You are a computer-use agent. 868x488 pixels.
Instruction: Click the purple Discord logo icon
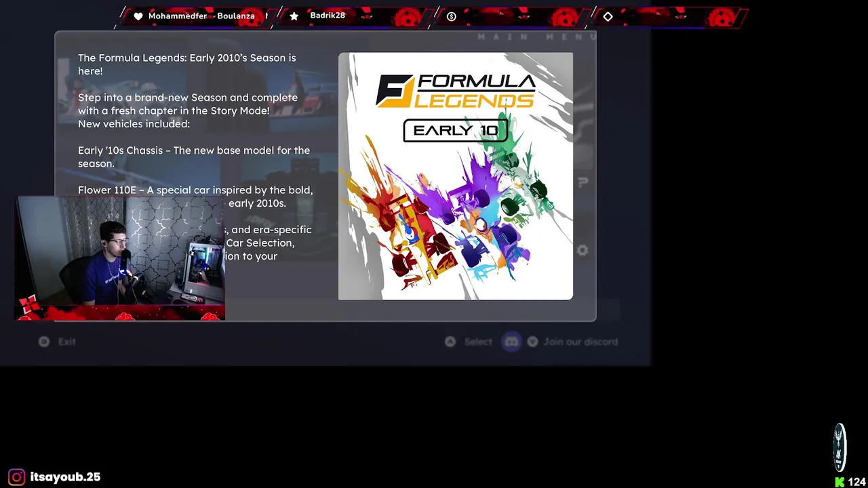[x=511, y=342]
